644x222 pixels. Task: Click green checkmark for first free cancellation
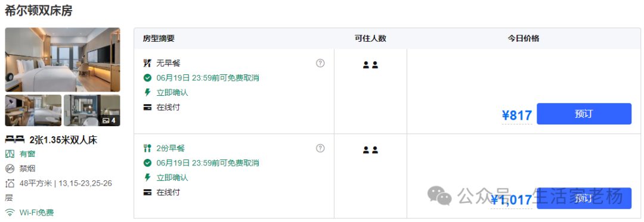147,78
